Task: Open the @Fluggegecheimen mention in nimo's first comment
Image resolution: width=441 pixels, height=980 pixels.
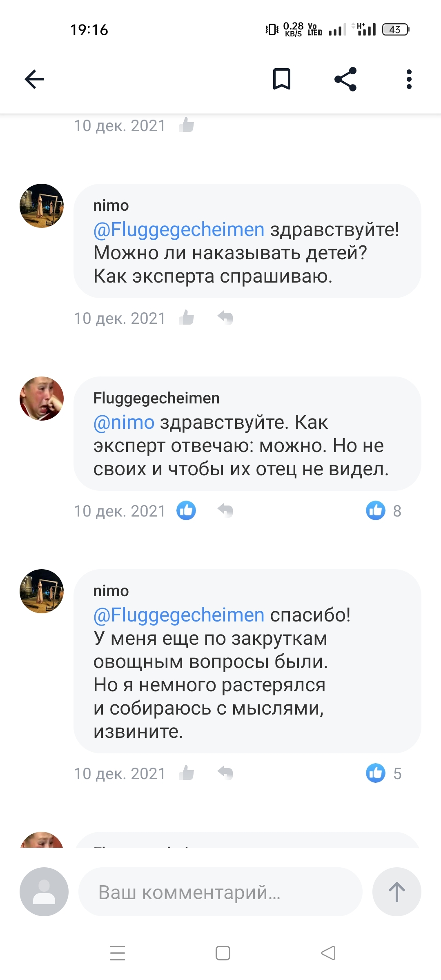Action: pyautogui.click(x=179, y=229)
